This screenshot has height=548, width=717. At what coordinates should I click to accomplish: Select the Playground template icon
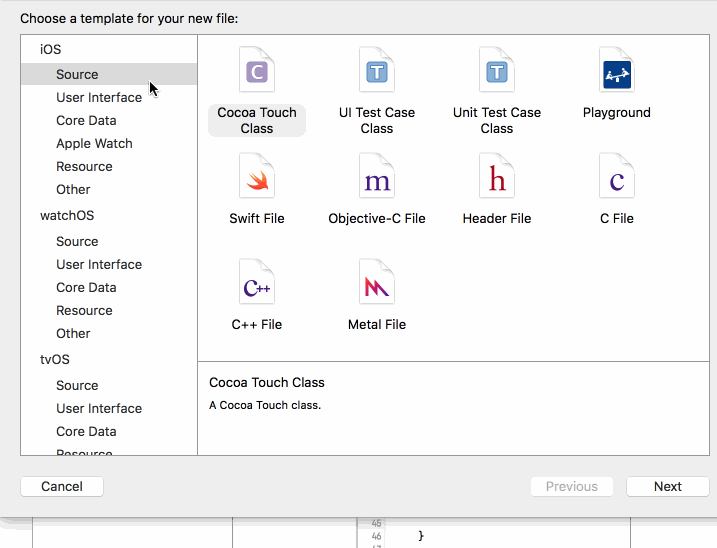point(617,71)
